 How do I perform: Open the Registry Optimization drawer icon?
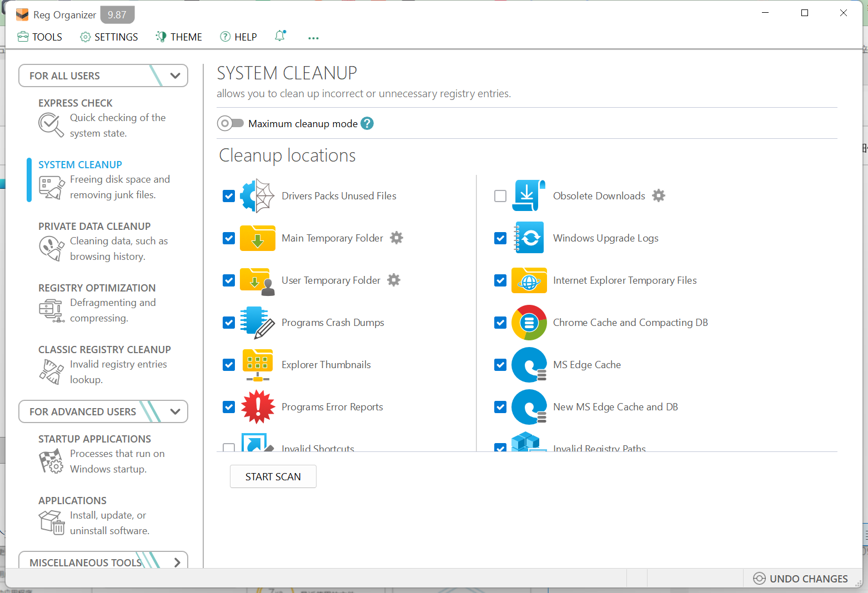pyautogui.click(x=51, y=310)
